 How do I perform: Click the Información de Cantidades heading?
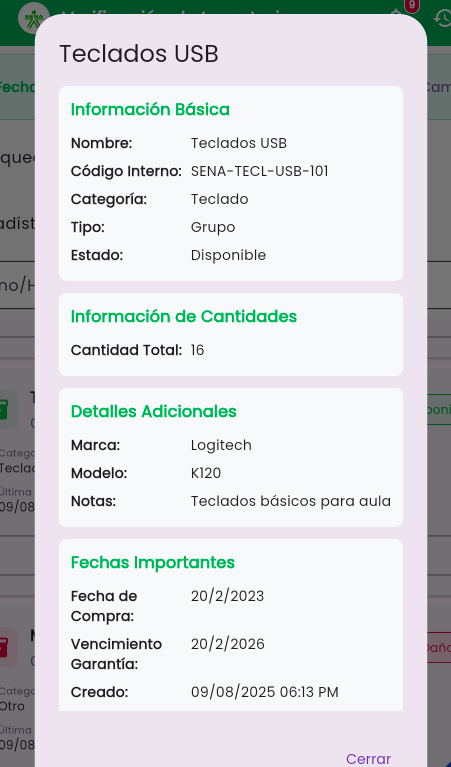pyautogui.click(x=184, y=316)
